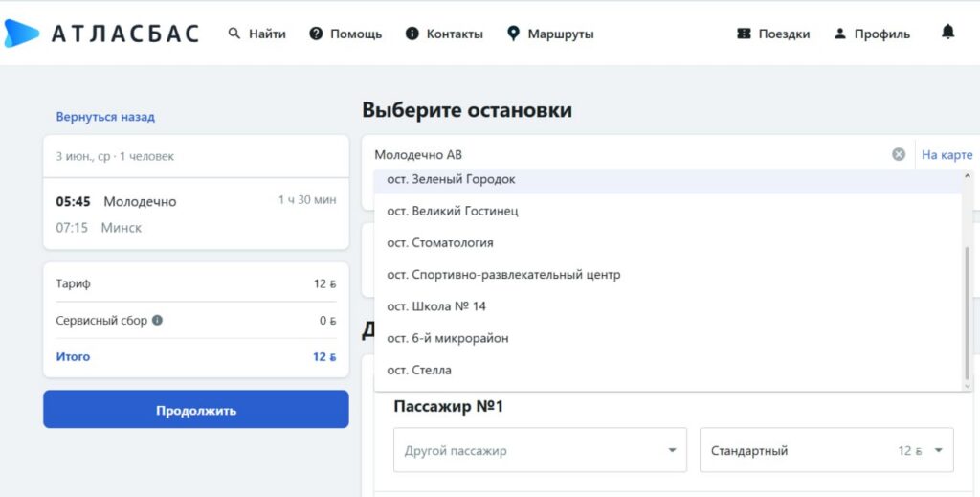Click the 1 ч 30 мин duration text
This screenshot has width=980, height=497.
coord(307,200)
